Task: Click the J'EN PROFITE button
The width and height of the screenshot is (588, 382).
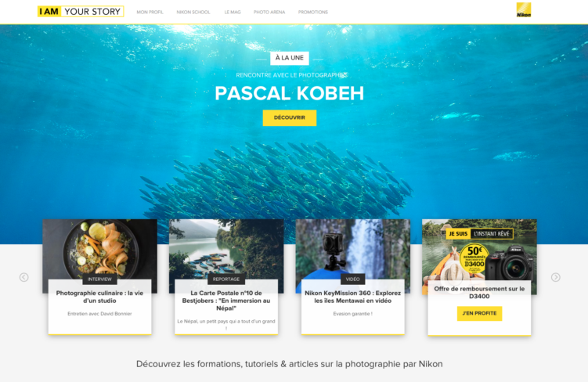Action: (x=479, y=313)
